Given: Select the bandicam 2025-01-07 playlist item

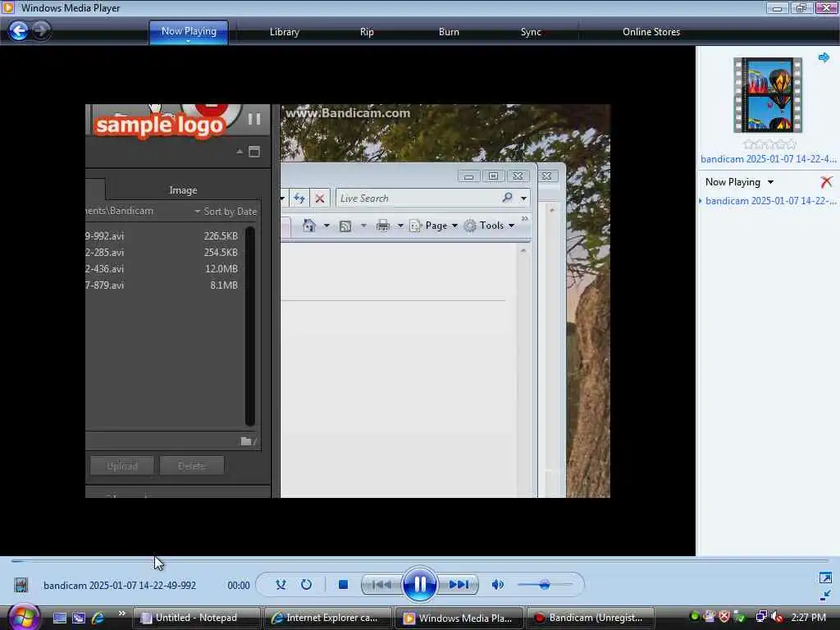Looking at the screenshot, I should coord(770,201).
